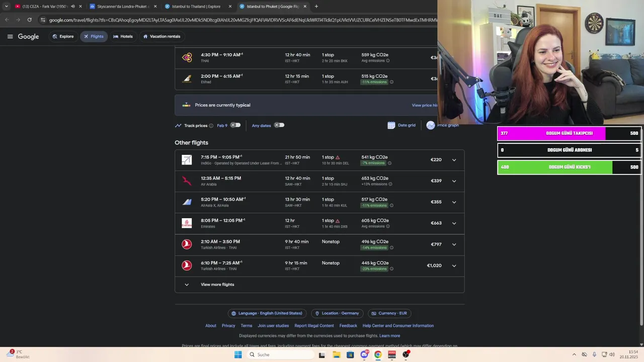Click the address bar URL
644x362 pixels.
pos(243,20)
